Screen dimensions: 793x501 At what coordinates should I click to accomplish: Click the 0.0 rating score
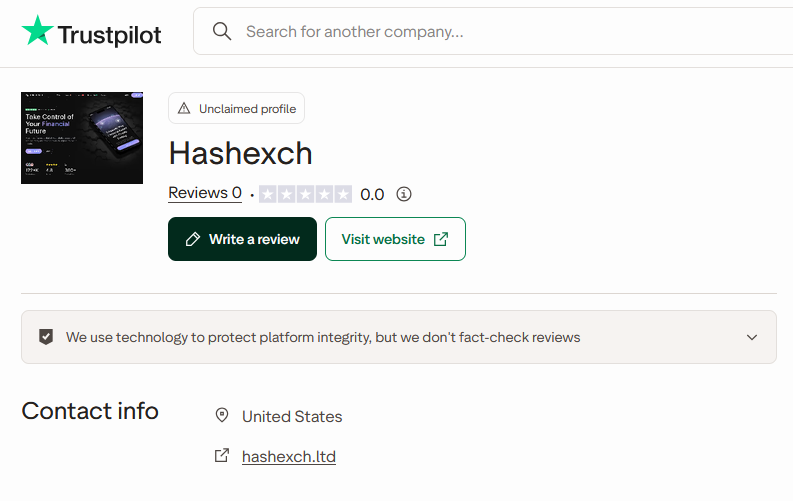[372, 195]
